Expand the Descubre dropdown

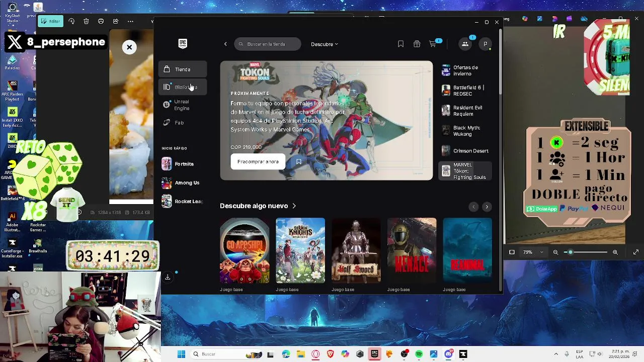pos(325,44)
